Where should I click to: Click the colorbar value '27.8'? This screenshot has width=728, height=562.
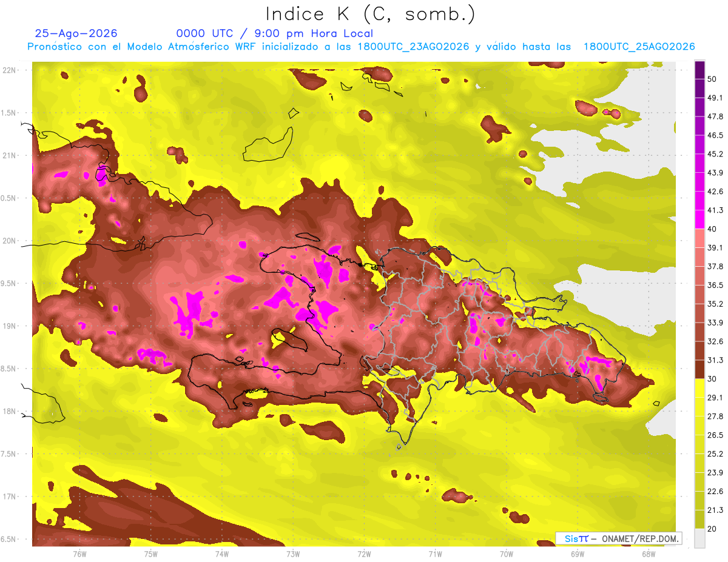click(x=715, y=416)
